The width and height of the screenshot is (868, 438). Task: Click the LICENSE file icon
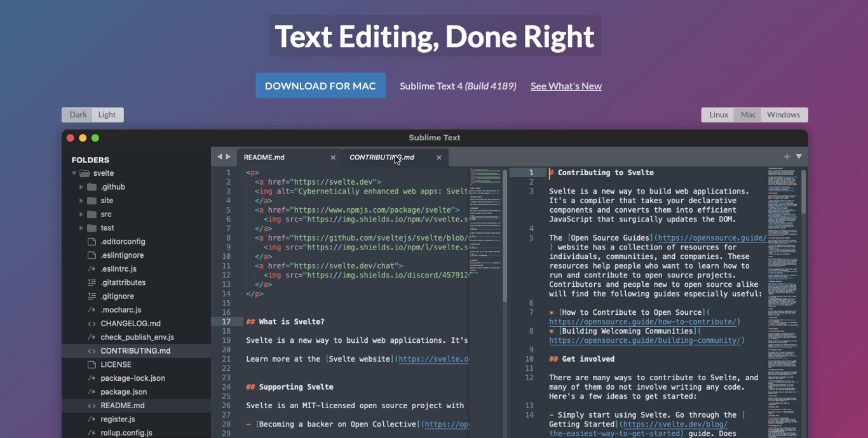(92, 364)
